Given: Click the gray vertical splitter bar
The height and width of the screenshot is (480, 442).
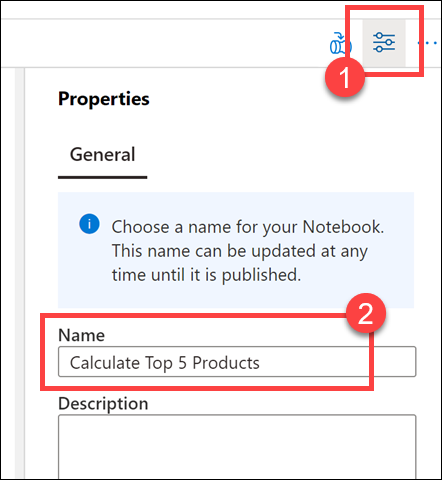Looking at the screenshot, I should pos(20,273).
